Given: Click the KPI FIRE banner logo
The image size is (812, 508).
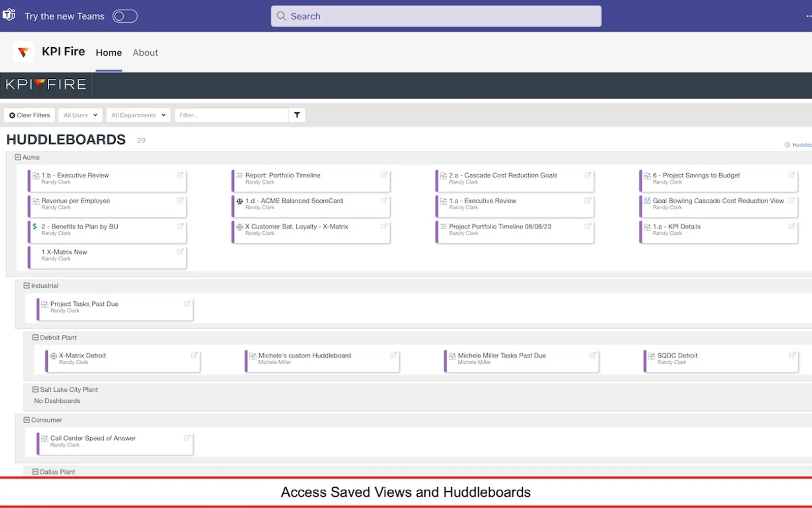Looking at the screenshot, I should (46, 84).
